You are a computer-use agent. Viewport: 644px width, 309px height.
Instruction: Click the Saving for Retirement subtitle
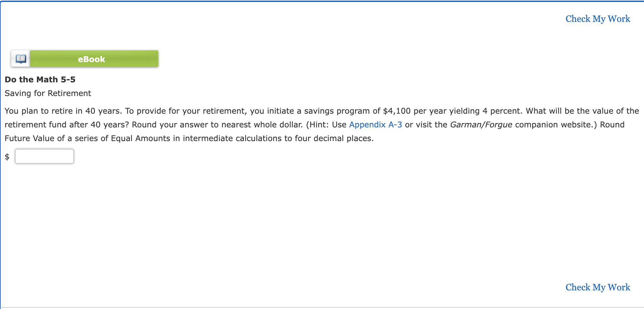point(48,93)
